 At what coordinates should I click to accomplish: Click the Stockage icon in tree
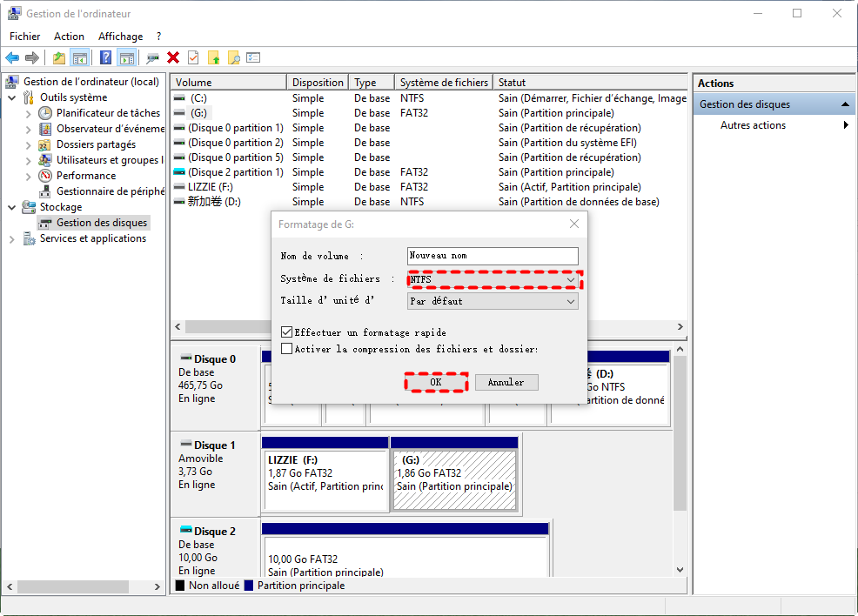tap(29, 207)
